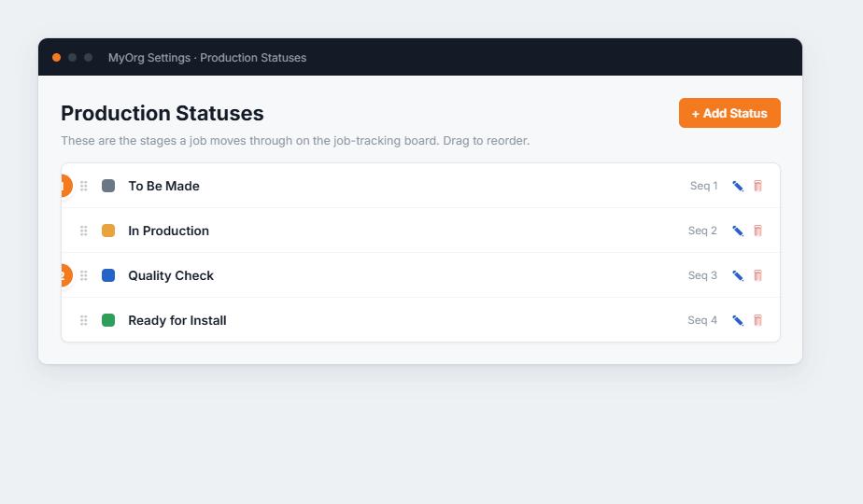Select the gray To Be Made swatch

pos(108,186)
